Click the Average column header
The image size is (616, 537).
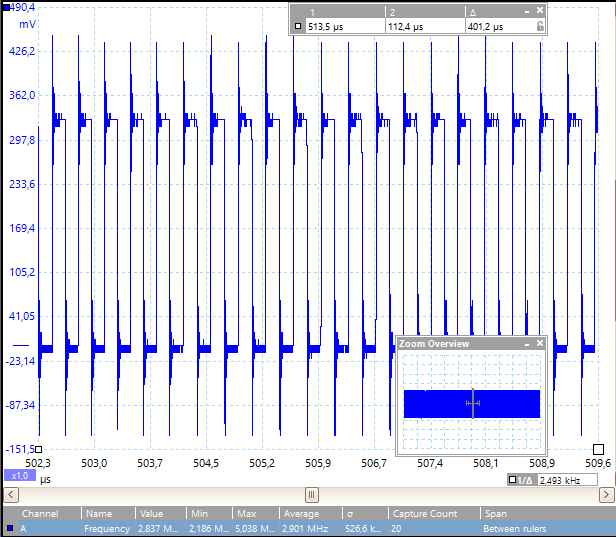[x=304, y=513]
